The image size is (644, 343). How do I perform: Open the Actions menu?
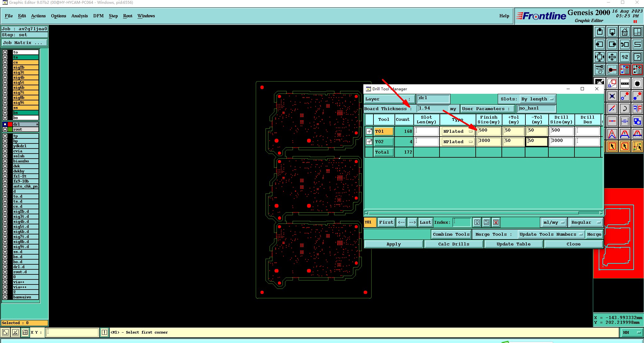click(38, 16)
